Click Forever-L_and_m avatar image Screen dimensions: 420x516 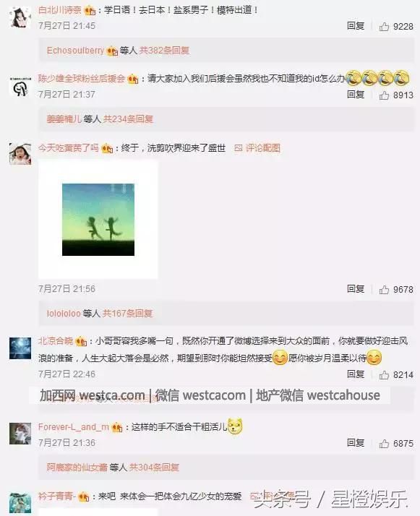20,434
